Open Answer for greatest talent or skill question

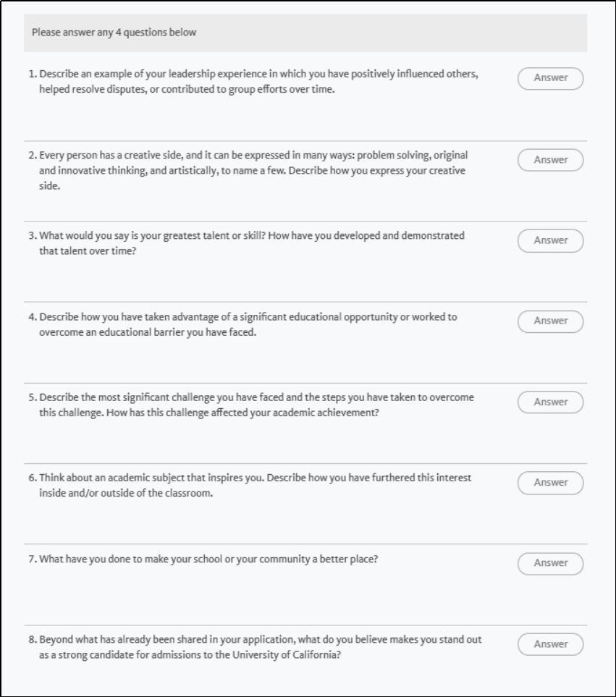pyautogui.click(x=550, y=240)
